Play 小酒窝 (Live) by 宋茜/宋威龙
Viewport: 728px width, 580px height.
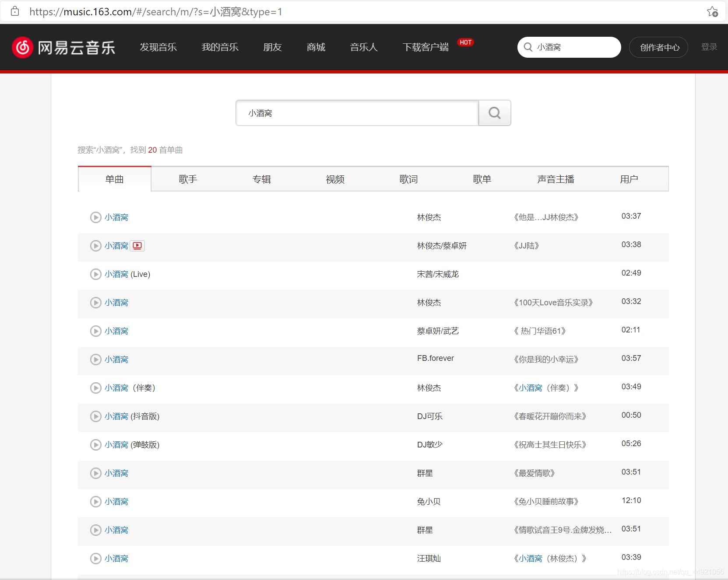point(95,274)
